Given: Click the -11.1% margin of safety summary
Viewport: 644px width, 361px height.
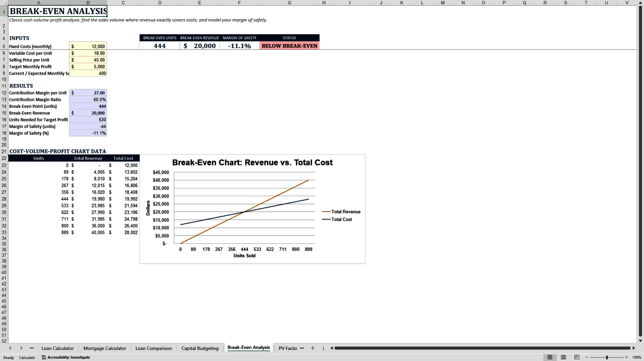Looking at the screenshot, I should [239, 46].
